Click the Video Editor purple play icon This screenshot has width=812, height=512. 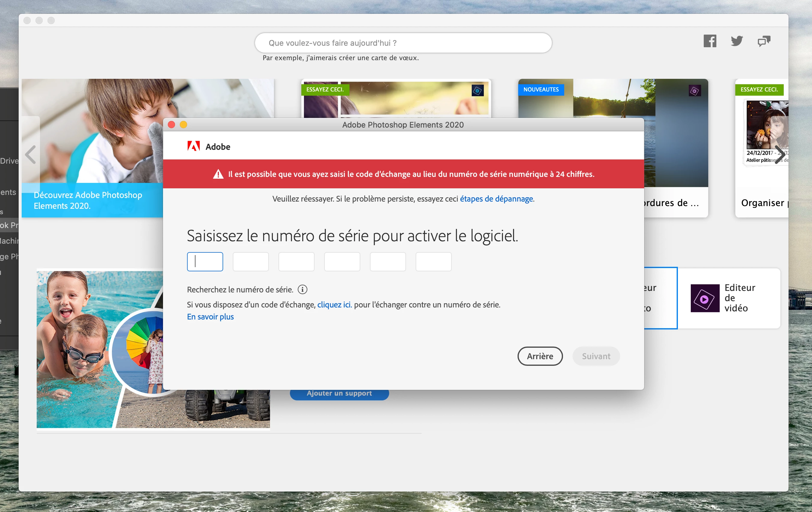pos(705,298)
